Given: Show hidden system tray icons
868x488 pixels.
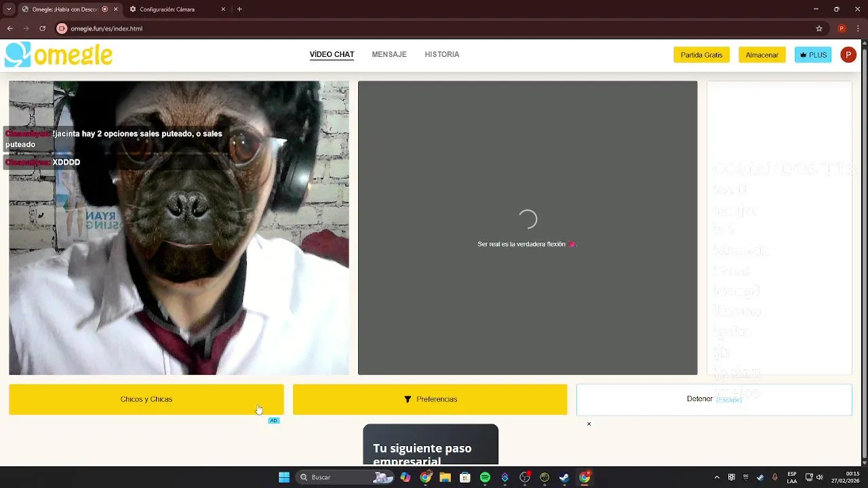Looking at the screenshot, I should click(717, 477).
